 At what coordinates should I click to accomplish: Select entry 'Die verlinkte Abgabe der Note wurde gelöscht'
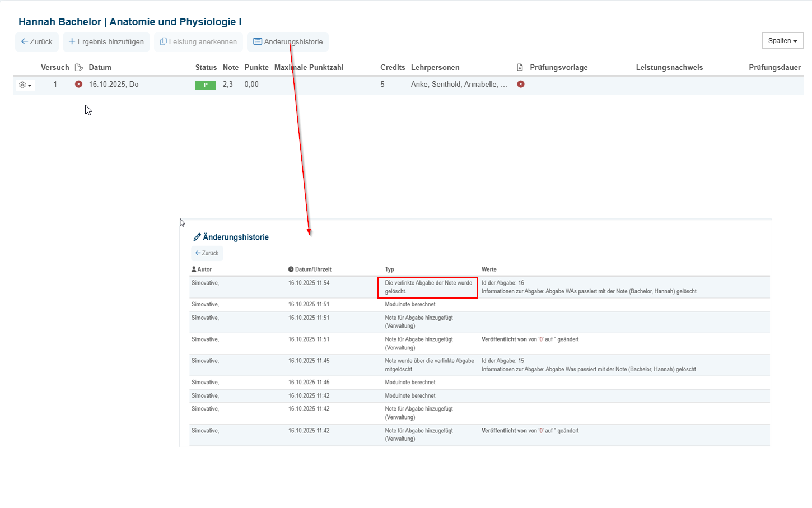[x=428, y=287]
